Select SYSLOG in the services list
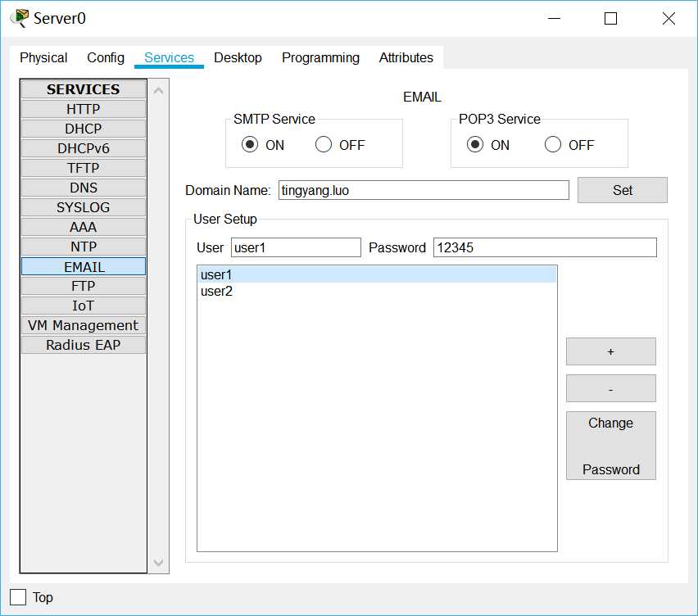The height and width of the screenshot is (616, 698). [84, 207]
